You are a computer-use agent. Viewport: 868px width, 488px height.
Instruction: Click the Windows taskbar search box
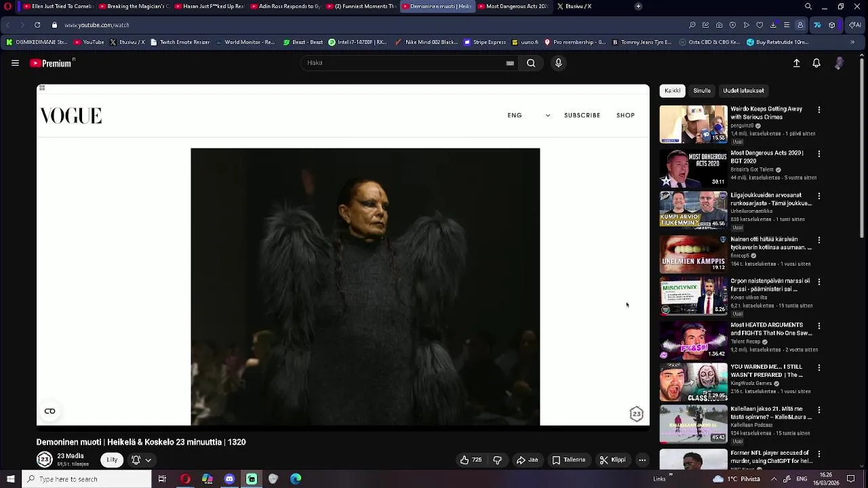(86, 479)
